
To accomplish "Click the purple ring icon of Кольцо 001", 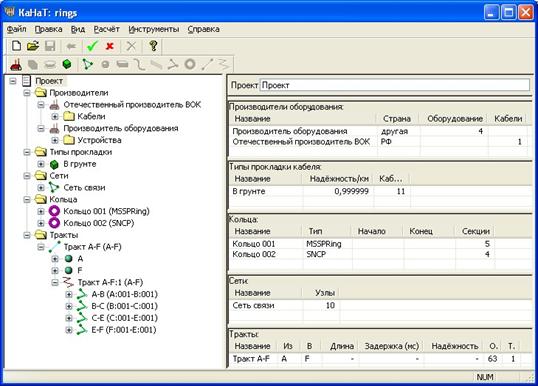I will pos(54,211).
